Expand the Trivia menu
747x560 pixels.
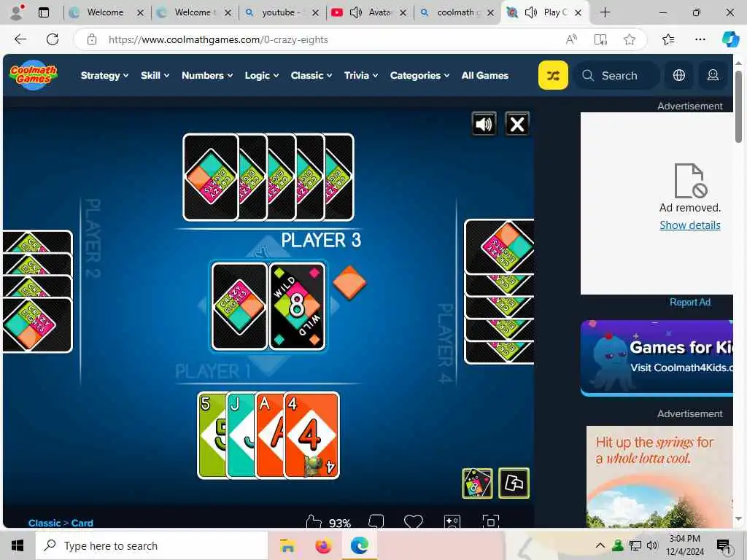(x=361, y=75)
